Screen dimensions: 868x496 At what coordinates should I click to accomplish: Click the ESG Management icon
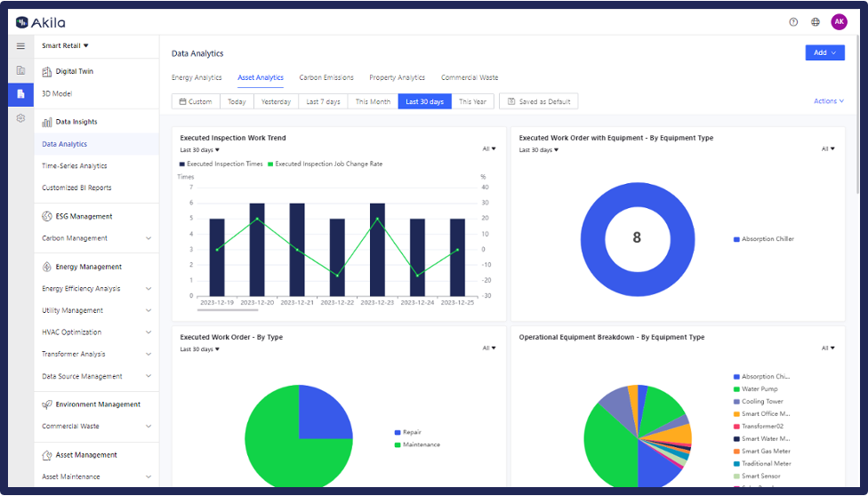point(47,217)
